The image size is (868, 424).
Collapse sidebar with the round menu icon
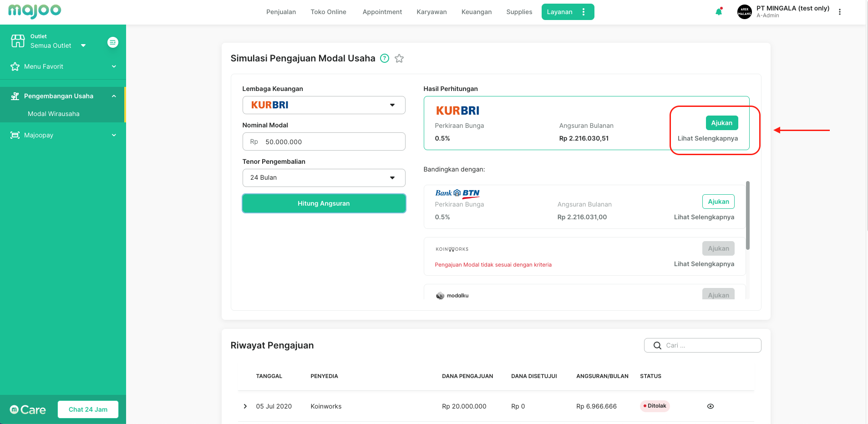[x=113, y=42]
